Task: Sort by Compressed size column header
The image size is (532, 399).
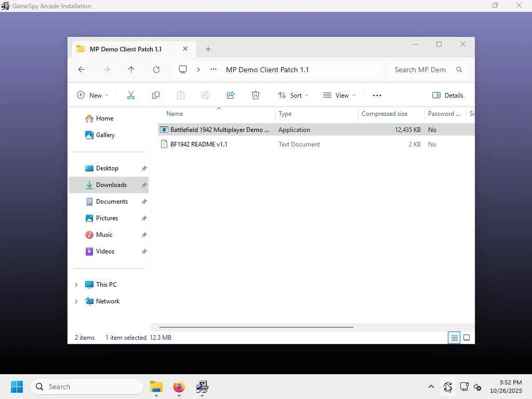Action: pos(384,114)
